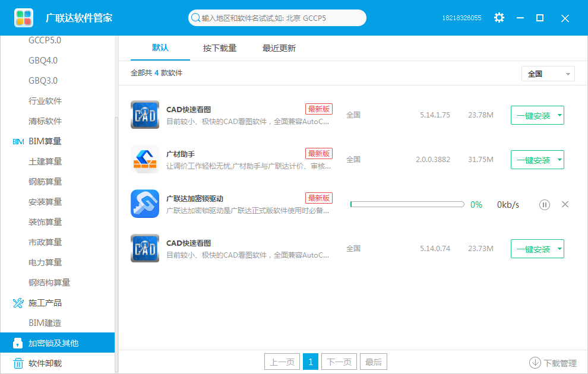Select GBQ3.0 in the sidebar
Screen dimensions: 588x374
pos(43,81)
